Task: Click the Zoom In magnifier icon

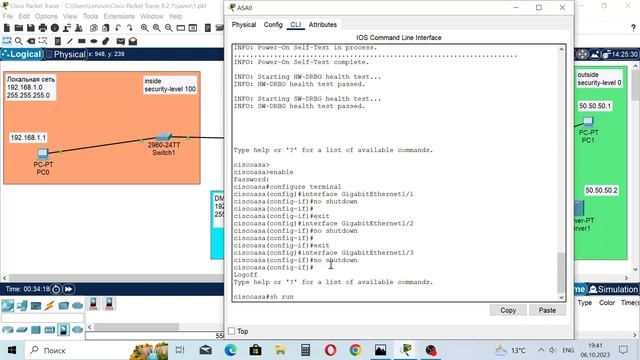Action: click(x=144, y=28)
